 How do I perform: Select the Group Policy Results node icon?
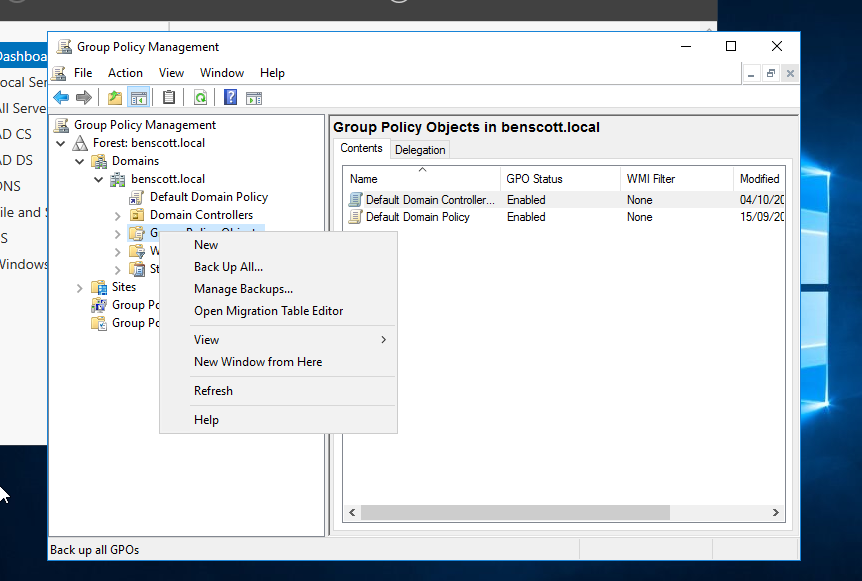[x=99, y=323]
